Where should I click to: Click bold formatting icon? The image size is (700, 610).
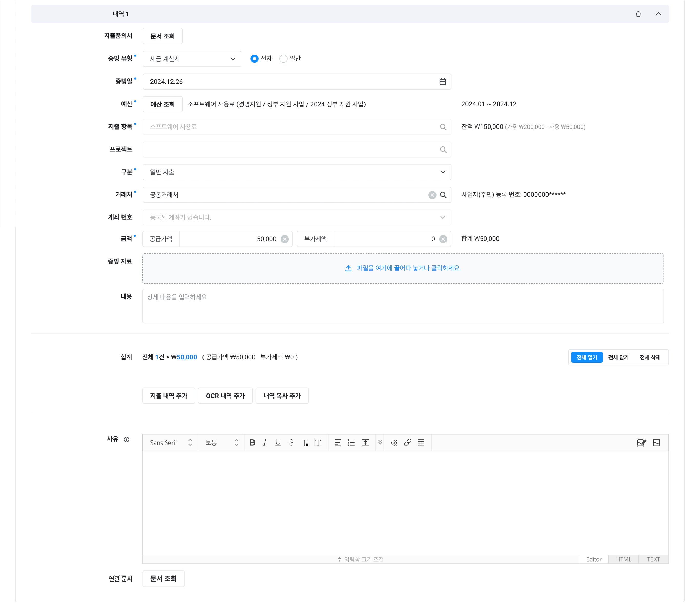click(x=252, y=442)
